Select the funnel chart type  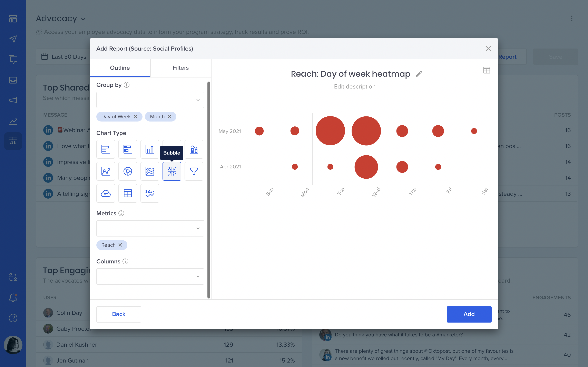194,171
